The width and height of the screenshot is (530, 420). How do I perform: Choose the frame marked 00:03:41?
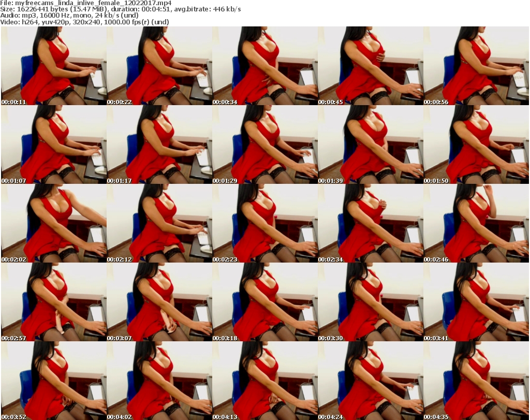pyautogui.click(x=476, y=302)
